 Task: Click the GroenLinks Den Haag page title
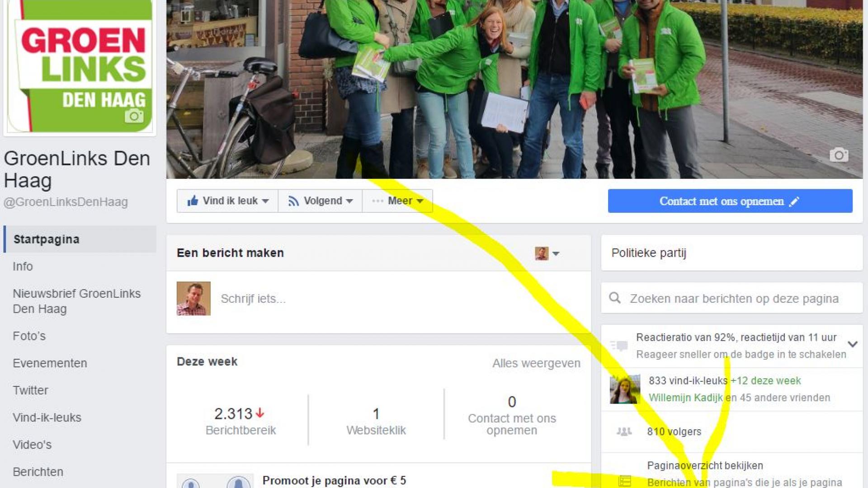click(77, 169)
